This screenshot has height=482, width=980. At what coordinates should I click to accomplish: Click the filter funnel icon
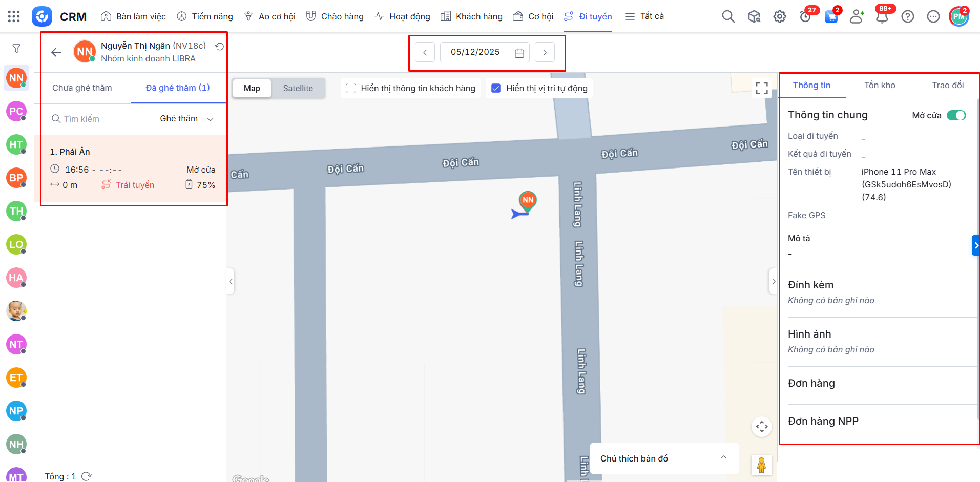(x=16, y=49)
